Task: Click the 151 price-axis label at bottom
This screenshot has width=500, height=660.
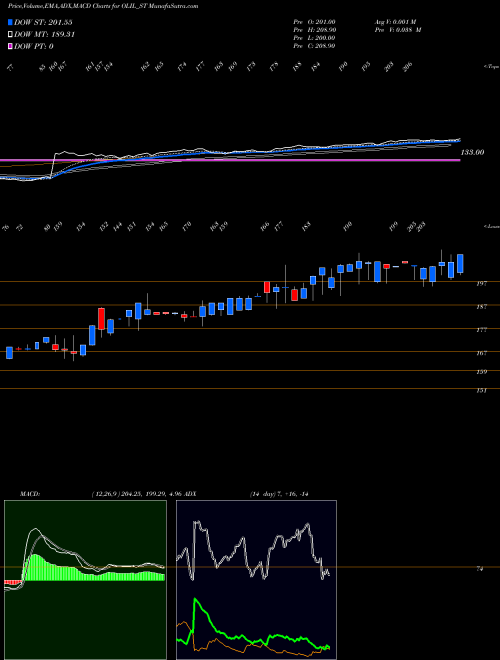Action: tap(481, 391)
